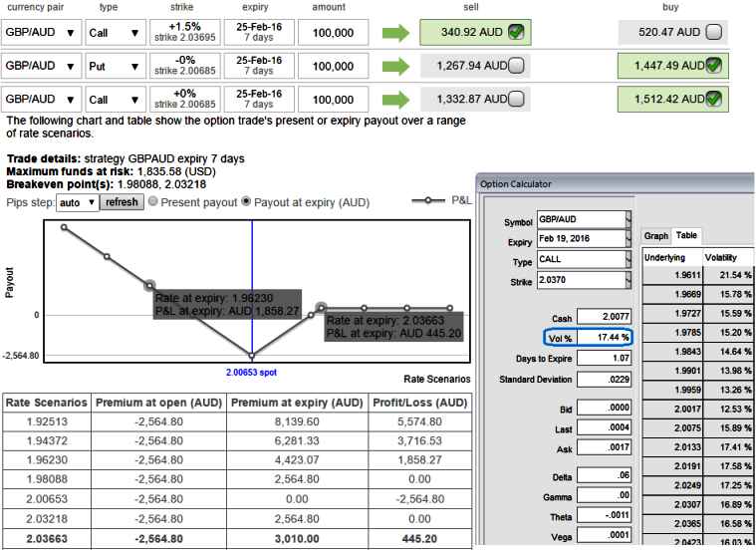Click the 2.00653 spot label
Viewport: 756px width, 553px height.
pyautogui.click(x=251, y=373)
